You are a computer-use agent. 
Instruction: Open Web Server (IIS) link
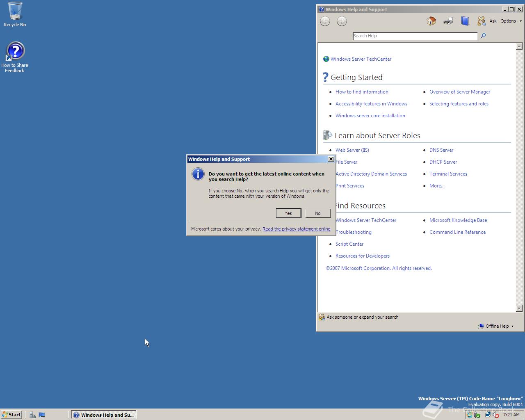click(352, 150)
